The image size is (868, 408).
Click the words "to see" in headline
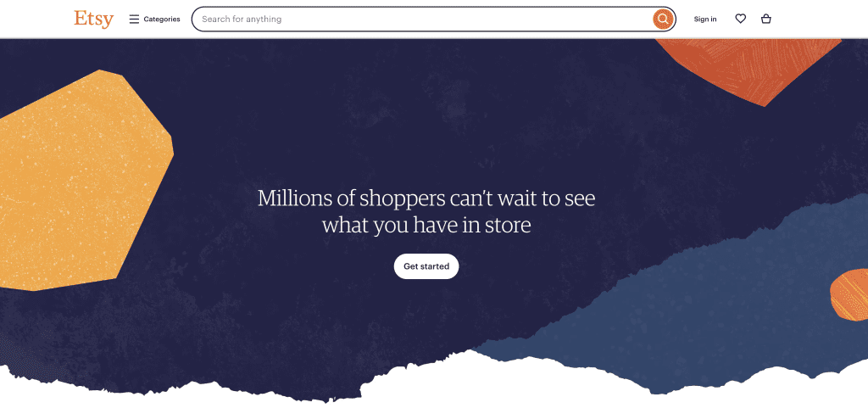[568, 198]
